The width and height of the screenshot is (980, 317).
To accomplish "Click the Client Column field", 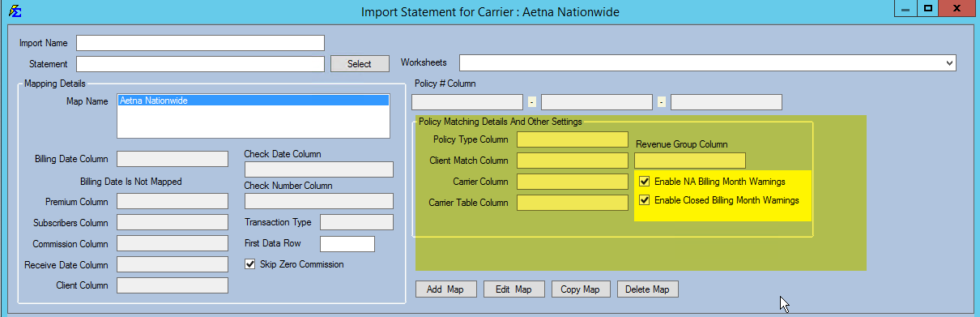I will 173,285.
